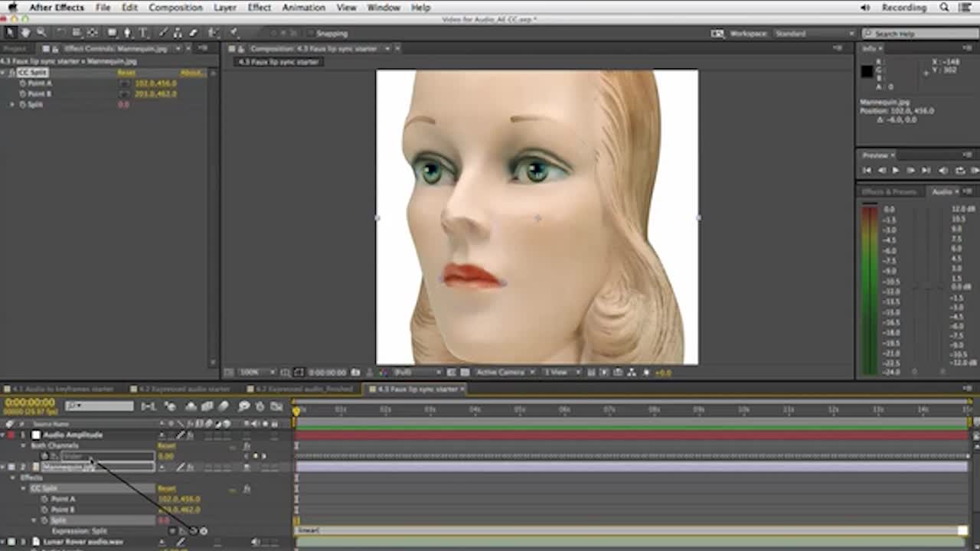Select the Pan Behind anchor tool
This screenshot has height=551, width=980.
[x=92, y=33]
